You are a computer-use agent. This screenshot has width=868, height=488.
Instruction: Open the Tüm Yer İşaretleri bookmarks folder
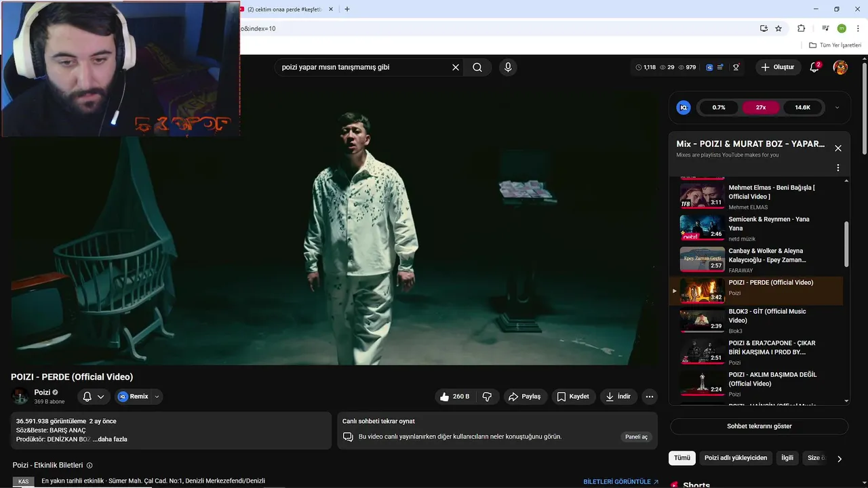[x=835, y=45]
